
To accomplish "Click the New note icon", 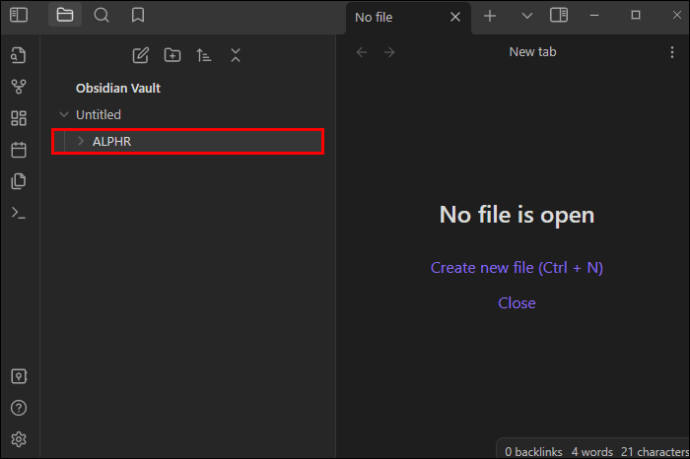I will click(140, 55).
